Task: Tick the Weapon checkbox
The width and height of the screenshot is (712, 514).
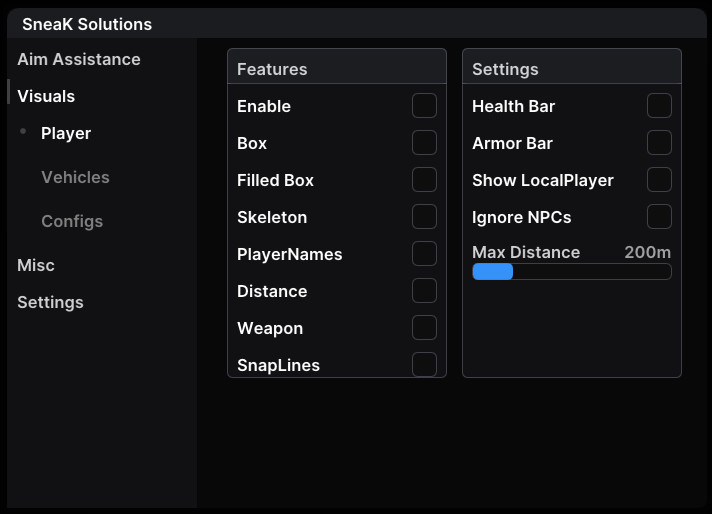Action: click(424, 328)
